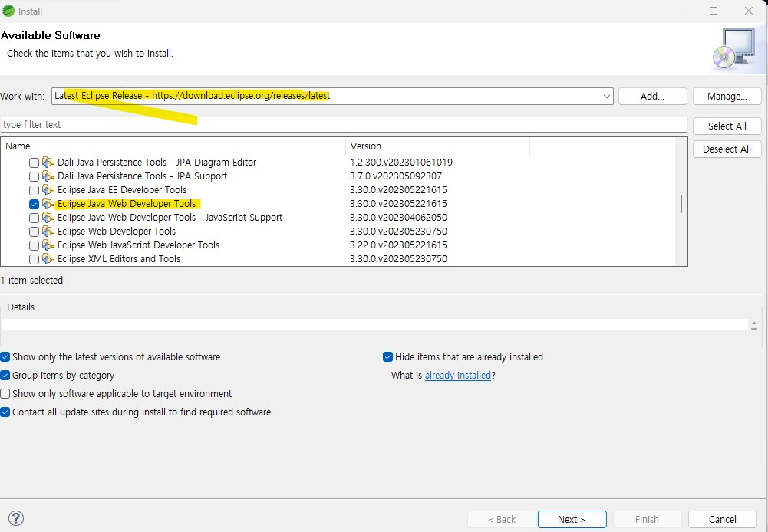Click version 1.2.300.v202301061019
The height and width of the screenshot is (532, 768).
[x=401, y=162]
